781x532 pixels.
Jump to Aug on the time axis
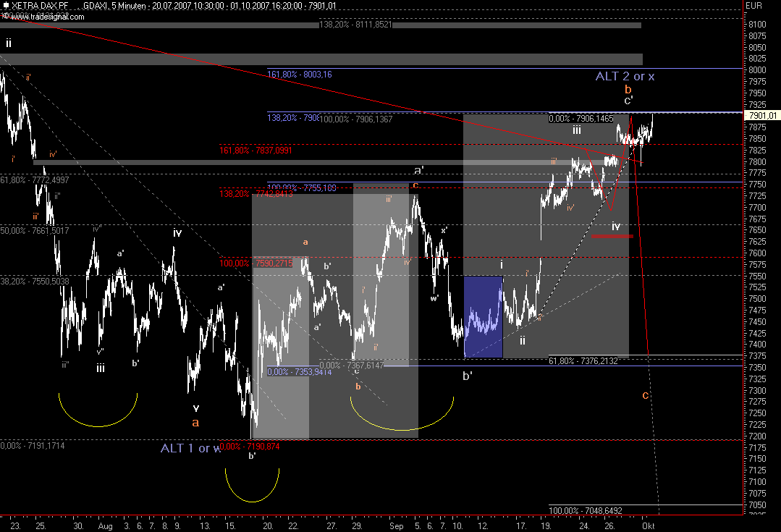[x=105, y=528]
